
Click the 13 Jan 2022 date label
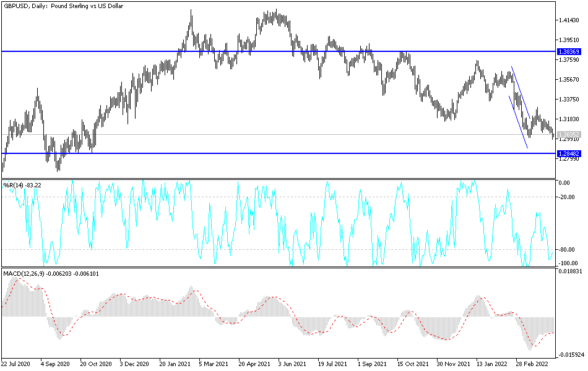[x=491, y=364]
